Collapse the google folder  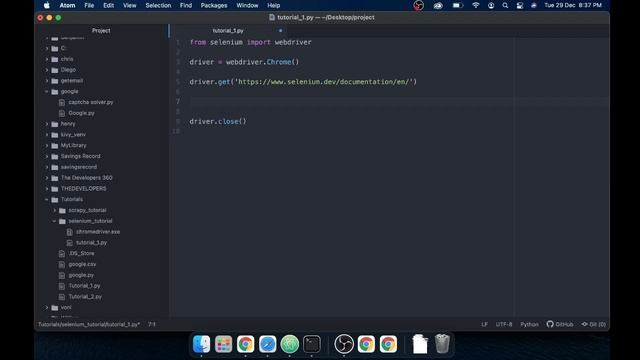pos(47,91)
